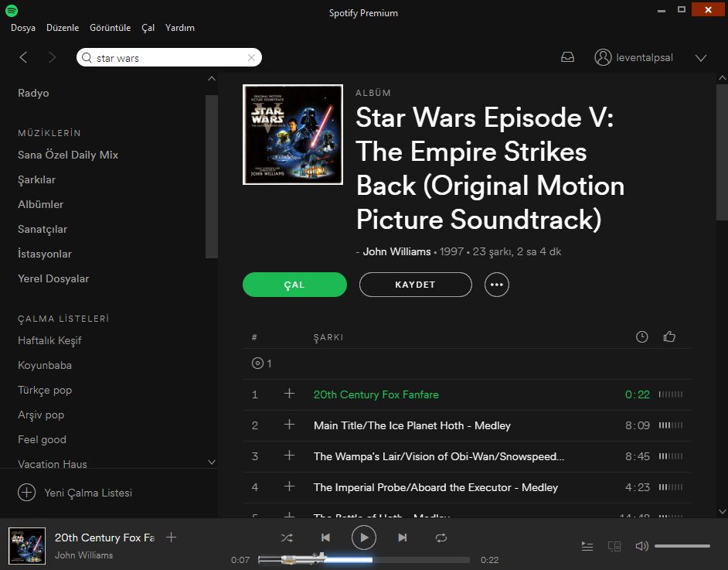Go to Albümler in the sidebar
Screen dimensions: 728x570
pyautogui.click(x=40, y=204)
